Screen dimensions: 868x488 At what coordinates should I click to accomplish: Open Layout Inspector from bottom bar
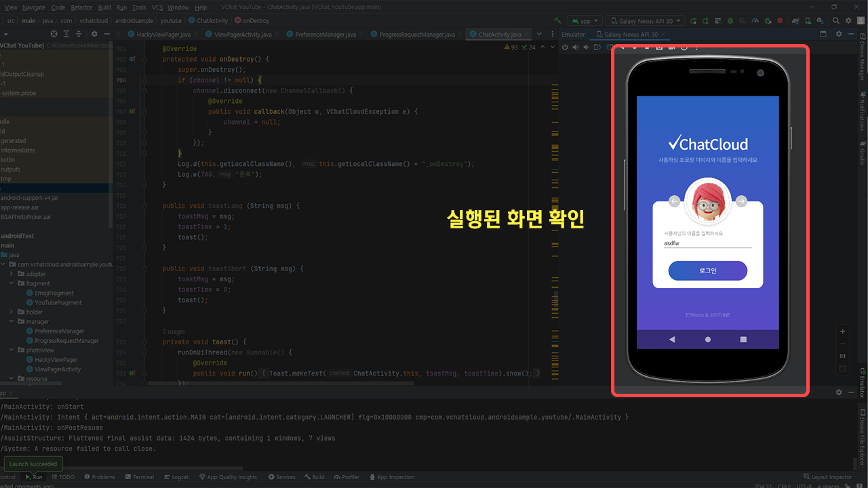pos(827,476)
